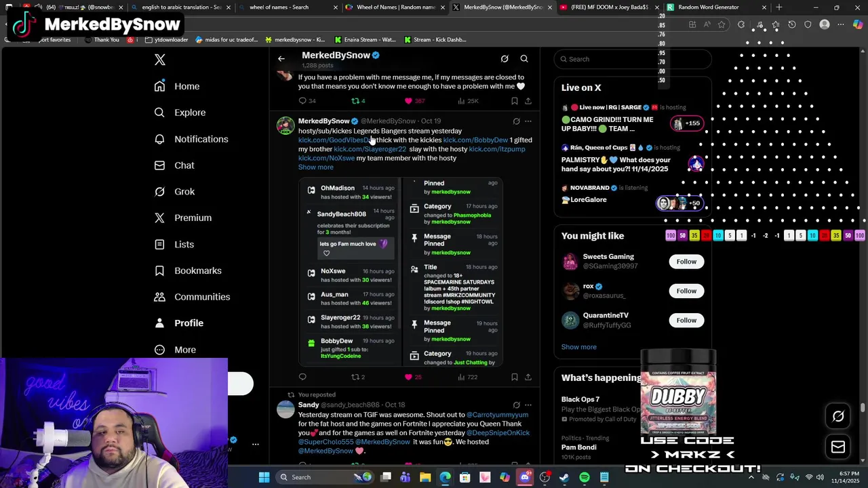This screenshot has height=488, width=868.
Task: Follow Sweets Gaming
Action: click(686, 262)
